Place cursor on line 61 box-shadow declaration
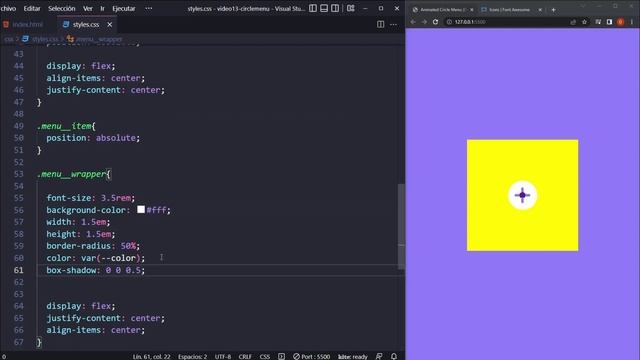This screenshot has width=640, height=360. [x=95, y=270]
